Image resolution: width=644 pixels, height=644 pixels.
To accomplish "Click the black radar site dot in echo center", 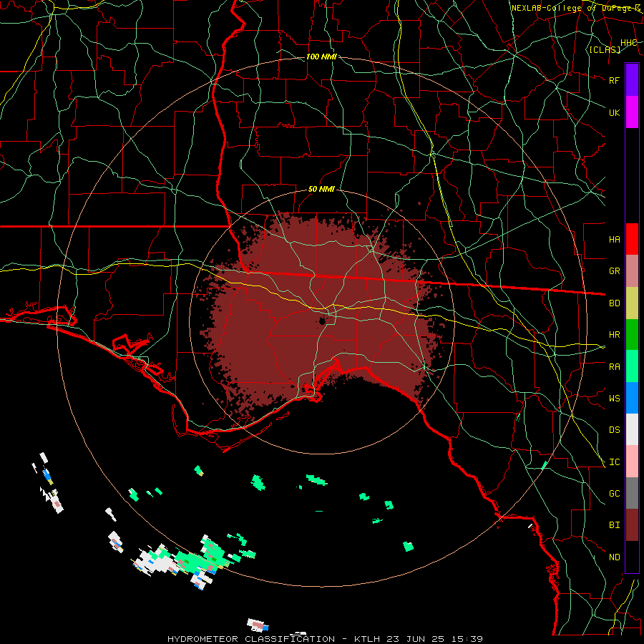I will pos(323,321).
